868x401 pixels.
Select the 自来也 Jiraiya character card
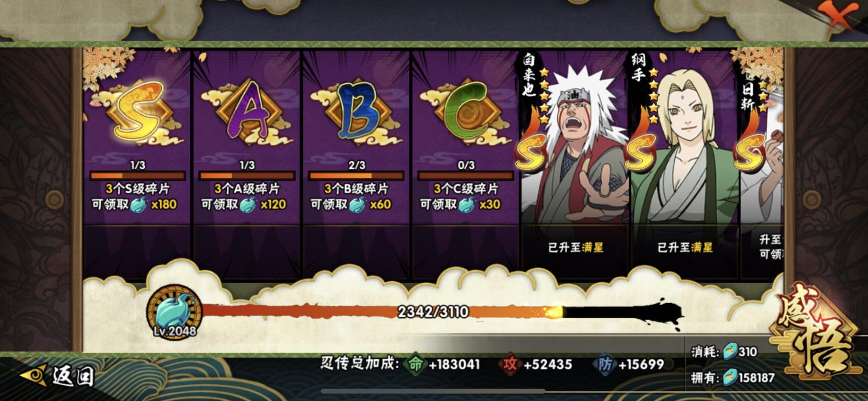tap(575, 162)
